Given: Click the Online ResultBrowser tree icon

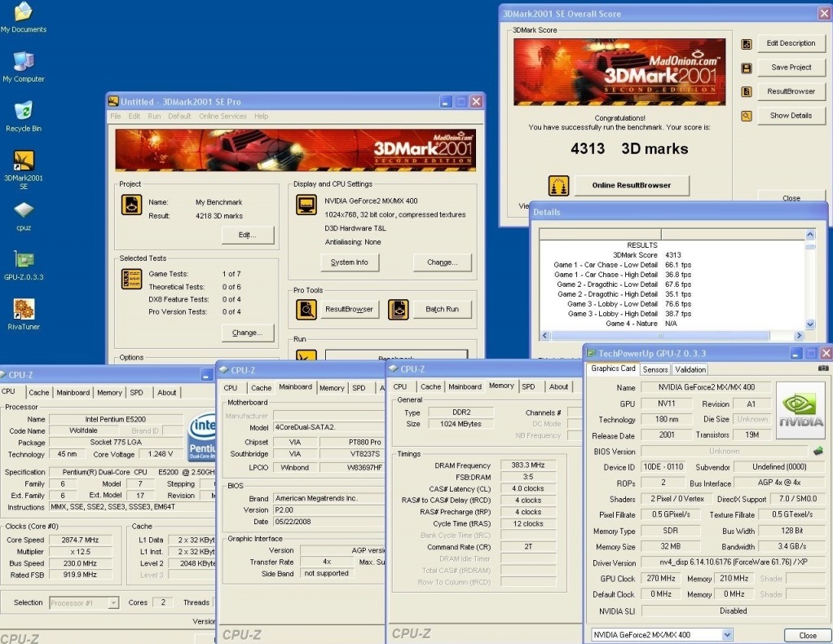Looking at the screenshot, I should (x=558, y=185).
